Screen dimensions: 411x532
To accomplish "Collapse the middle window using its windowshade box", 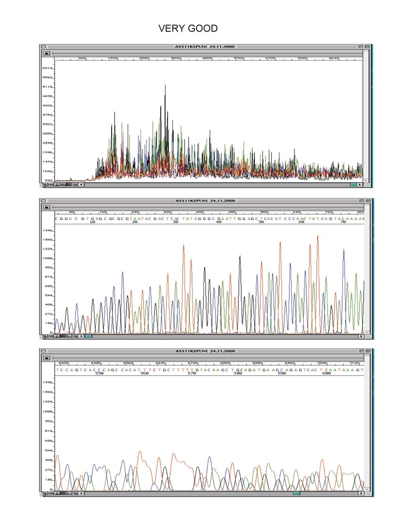I will pos(367,201).
